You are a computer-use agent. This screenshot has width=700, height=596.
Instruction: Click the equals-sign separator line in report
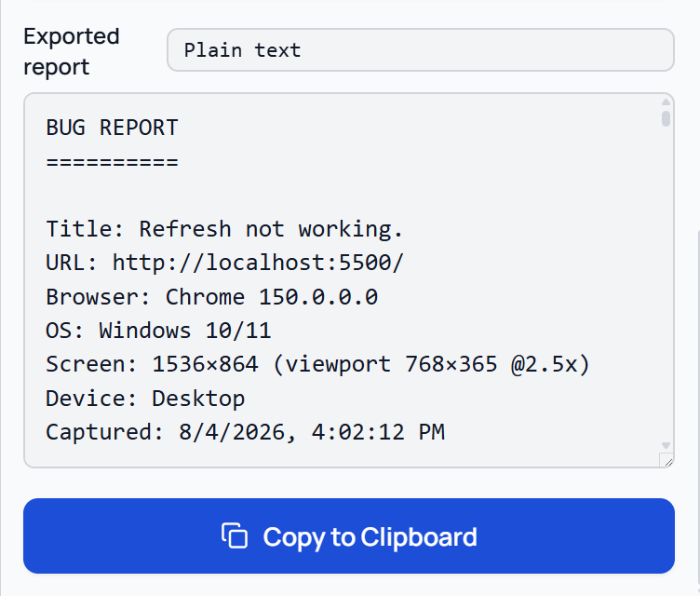click(112, 162)
